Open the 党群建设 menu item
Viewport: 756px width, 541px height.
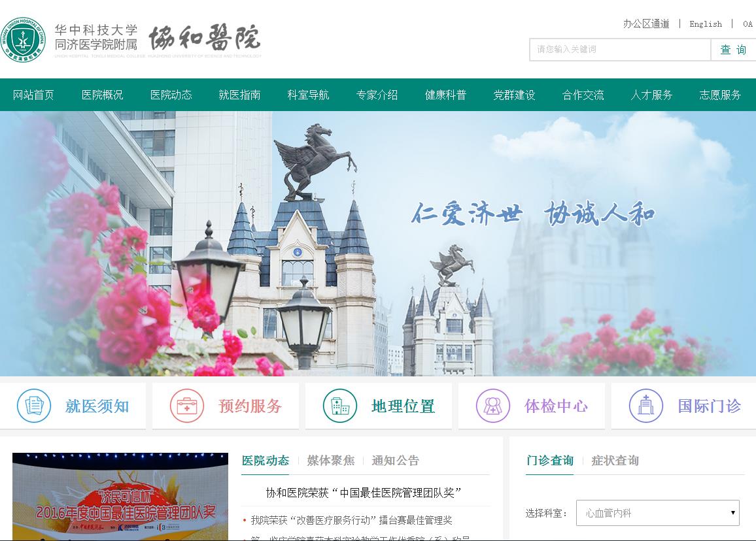(515, 95)
